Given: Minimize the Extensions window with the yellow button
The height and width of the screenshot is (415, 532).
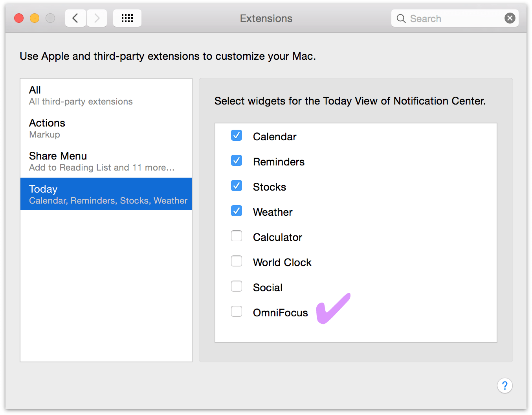Looking at the screenshot, I should tap(35, 18).
